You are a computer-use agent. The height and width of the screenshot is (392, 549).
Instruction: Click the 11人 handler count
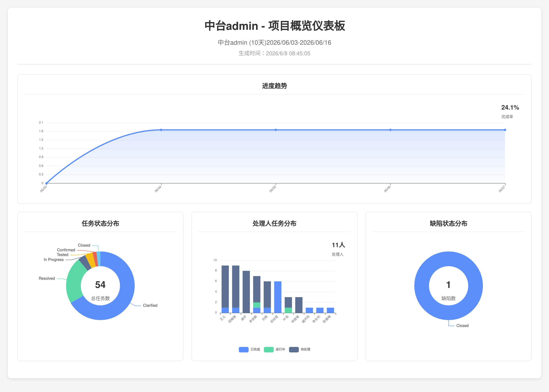[x=338, y=245]
